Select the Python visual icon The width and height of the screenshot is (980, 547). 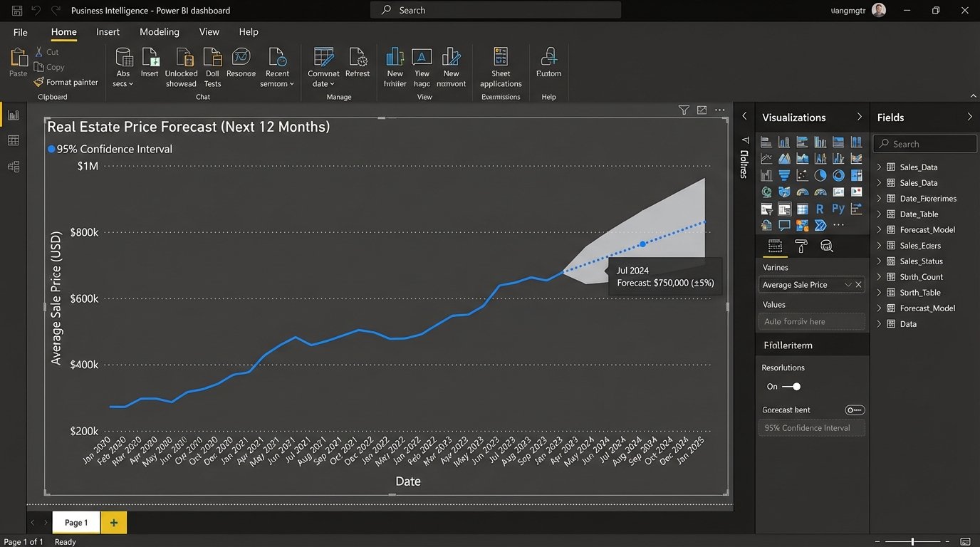click(838, 208)
